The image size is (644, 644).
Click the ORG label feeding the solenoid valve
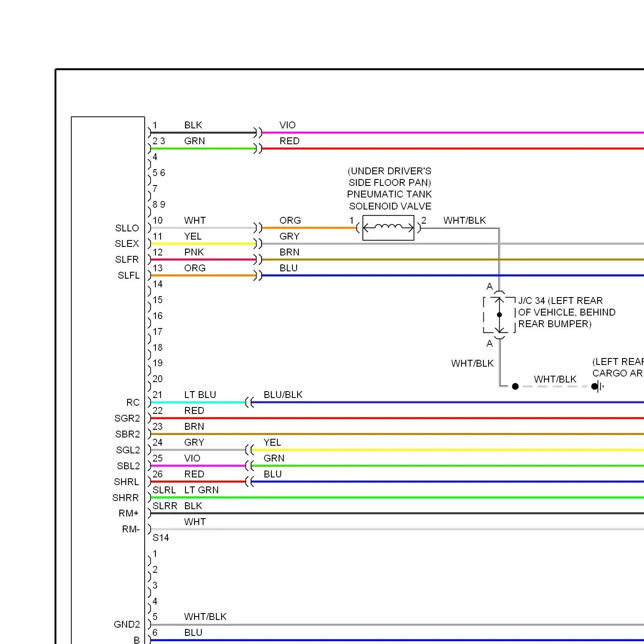click(290, 220)
